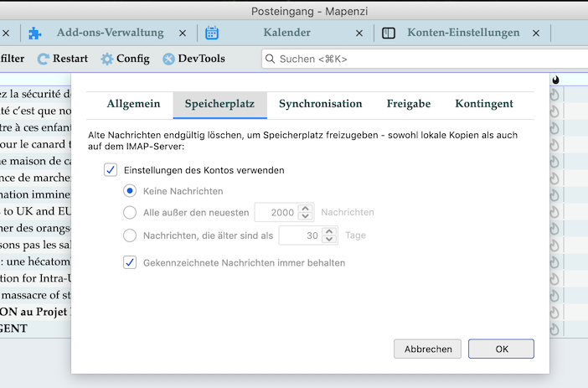Open DevTools from the toolbar
The image size is (588, 388).
[193, 59]
